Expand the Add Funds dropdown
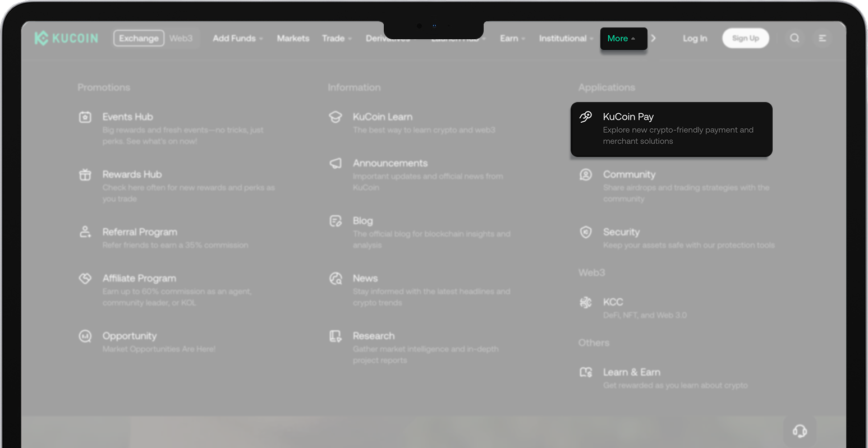Image resolution: width=868 pixels, height=448 pixels. coord(237,38)
